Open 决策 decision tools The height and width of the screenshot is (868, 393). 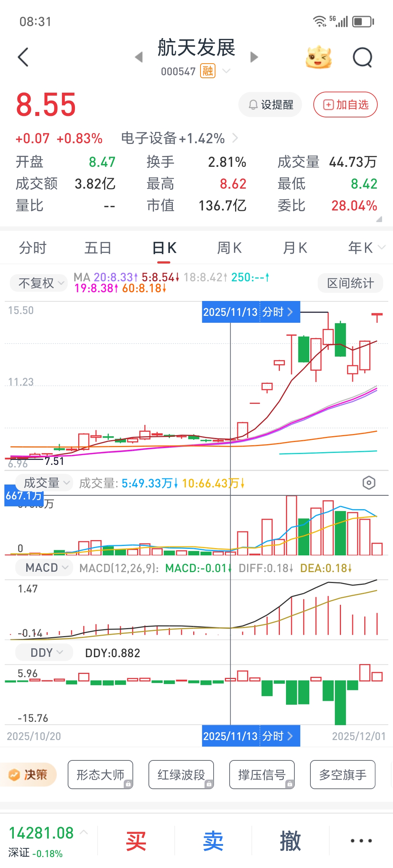(x=28, y=775)
